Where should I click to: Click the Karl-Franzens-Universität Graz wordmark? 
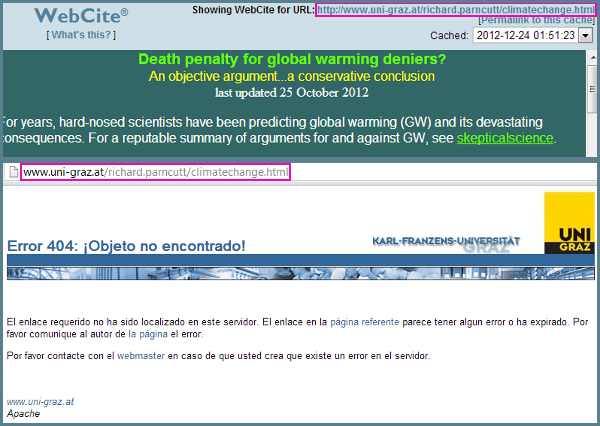point(445,243)
